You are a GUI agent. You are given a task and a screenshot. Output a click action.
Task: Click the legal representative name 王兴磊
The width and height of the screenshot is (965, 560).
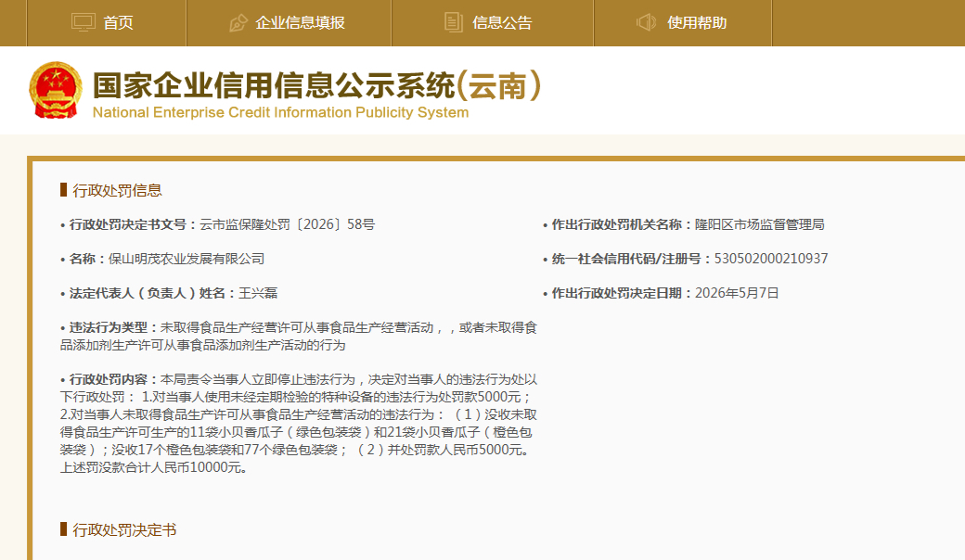click(258, 293)
